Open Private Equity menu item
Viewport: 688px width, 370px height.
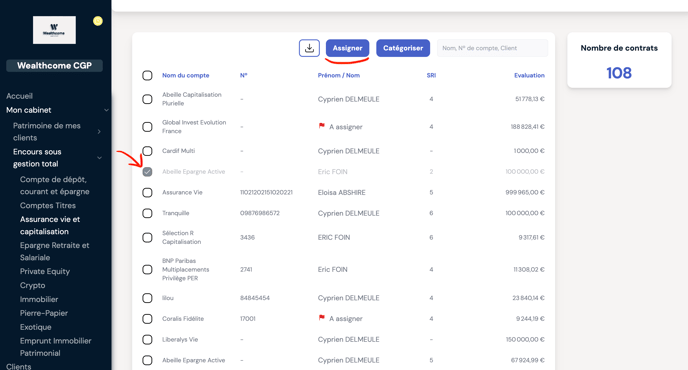[x=45, y=271]
